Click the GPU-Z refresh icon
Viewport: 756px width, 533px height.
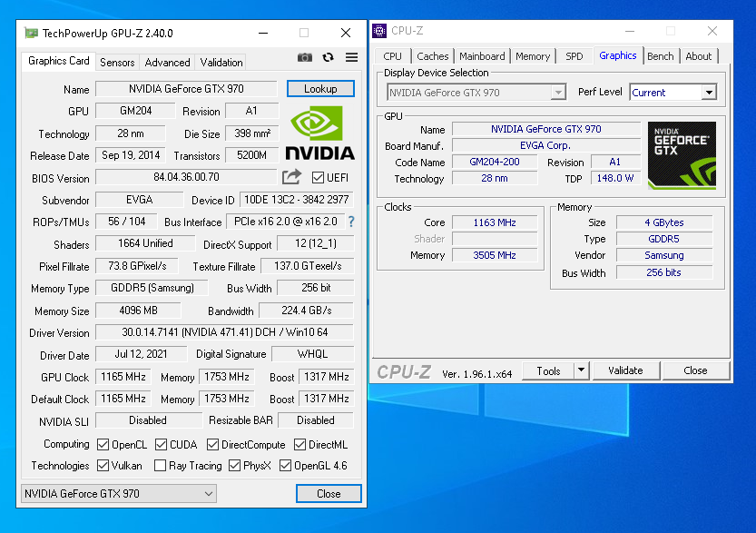(329, 57)
